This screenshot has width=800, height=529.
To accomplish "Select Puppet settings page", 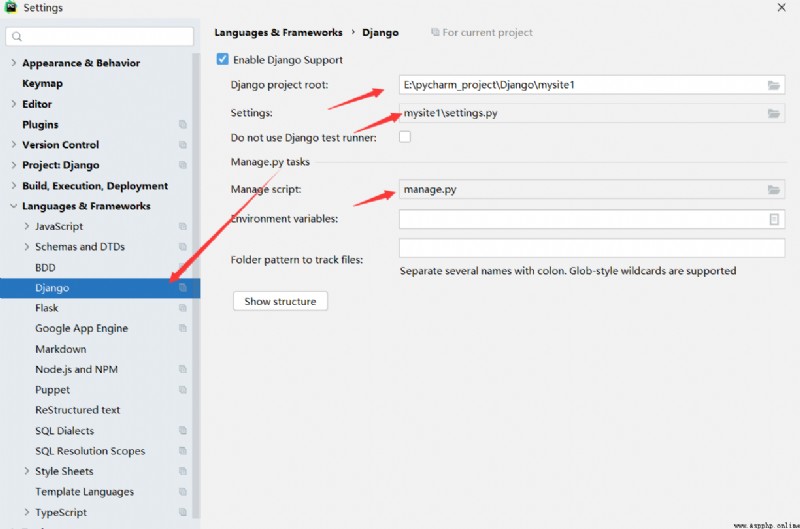I will (x=53, y=390).
